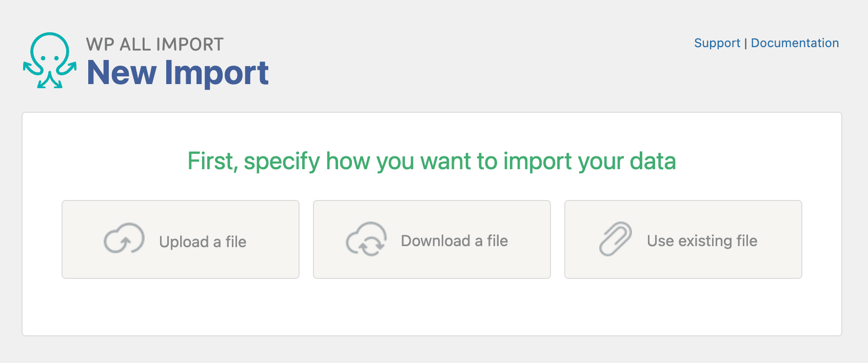
Task: Click 'import your data' in the green heading
Action: (589, 161)
